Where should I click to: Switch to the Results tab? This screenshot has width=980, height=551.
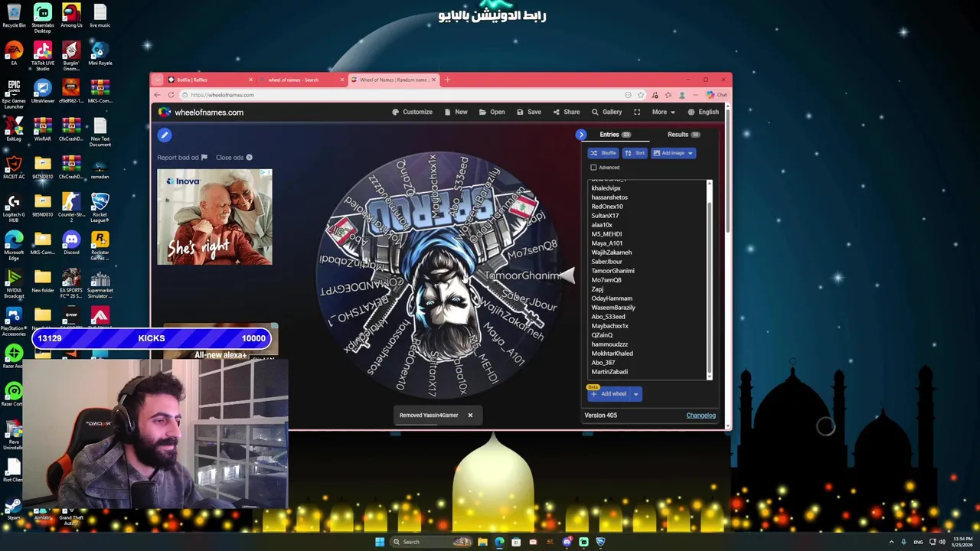click(x=683, y=135)
